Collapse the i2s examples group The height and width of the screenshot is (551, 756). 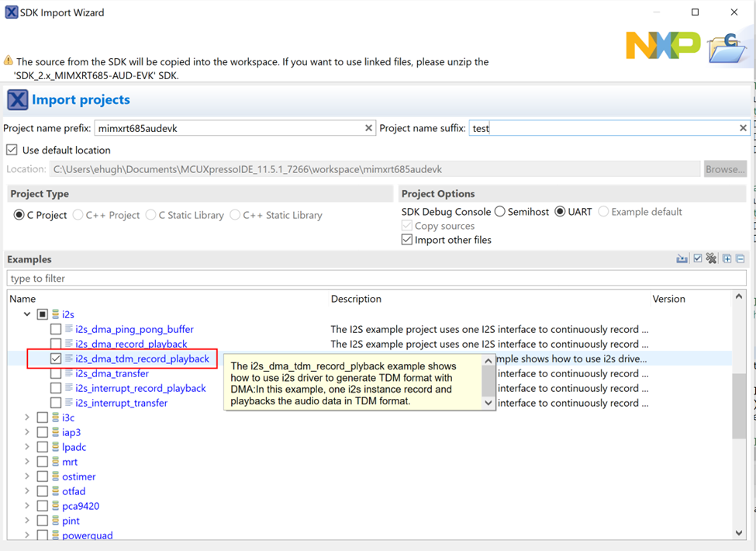point(27,314)
